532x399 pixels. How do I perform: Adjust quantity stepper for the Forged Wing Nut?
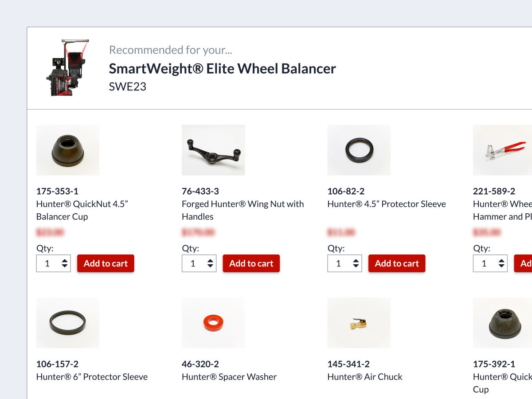click(x=211, y=263)
